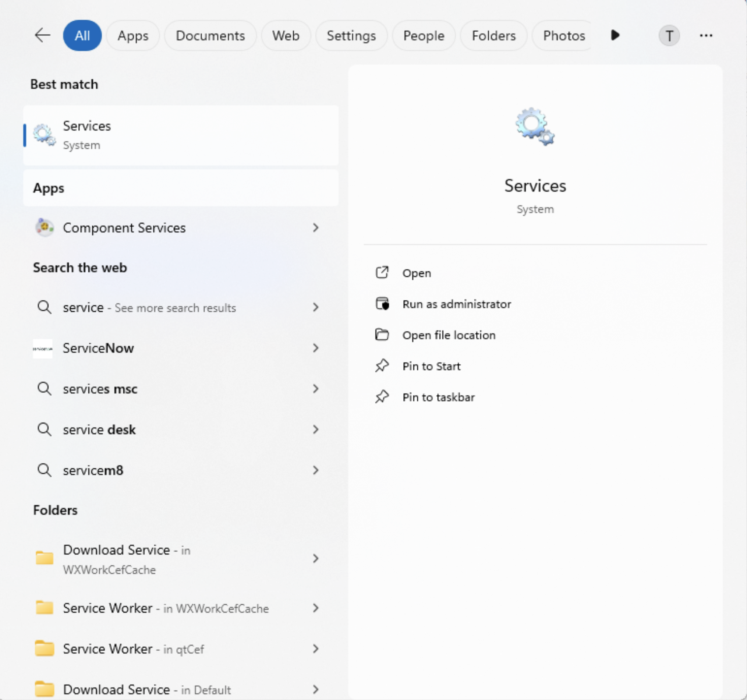Viewport: 747px width, 700px height.
Task: Click the T user account avatar
Action: [x=669, y=36]
